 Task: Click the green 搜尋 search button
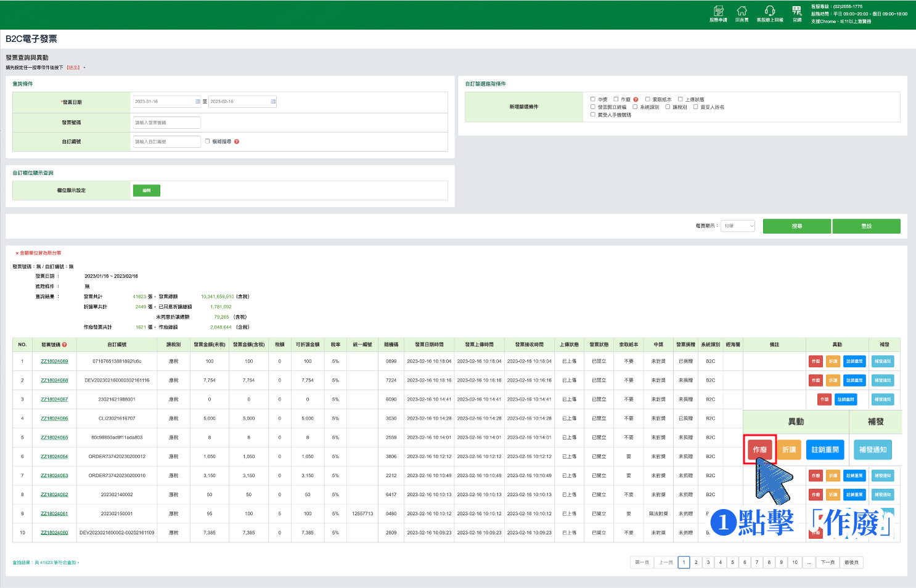click(x=797, y=226)
